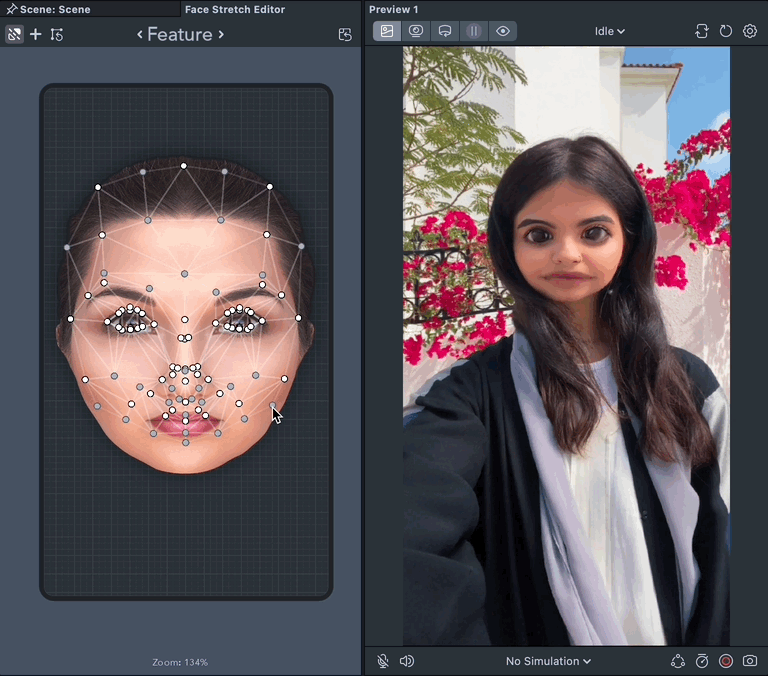Toggle the microphone mute icon

(x=383, y=661)
